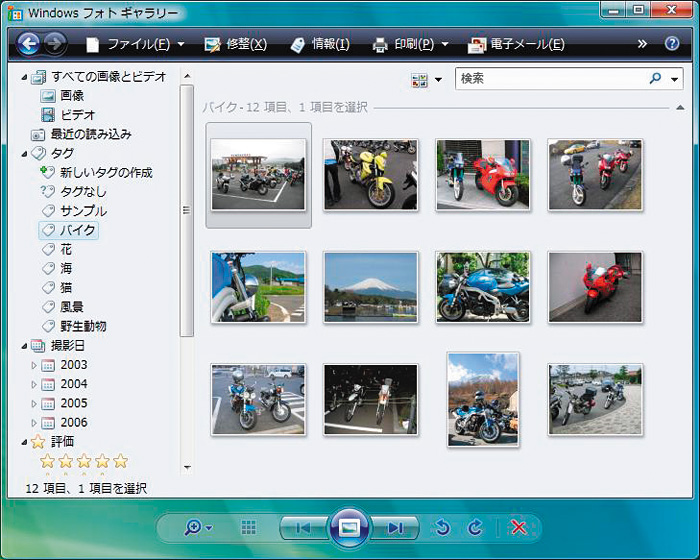Click 電子メール(E) to email photo
Screen dimensions: 700x560
coord(516,44)
